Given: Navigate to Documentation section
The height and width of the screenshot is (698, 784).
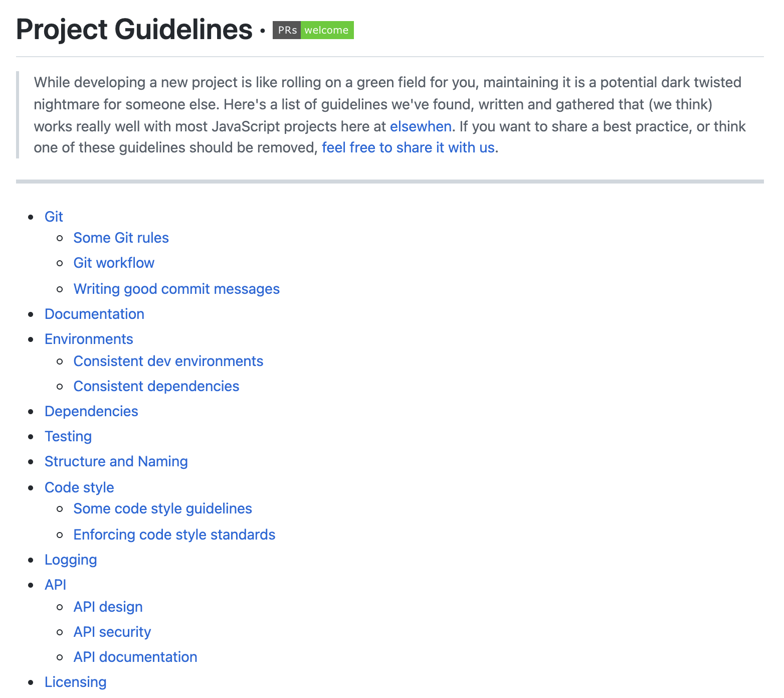Looking at the screenshot, I should [x=94, y=314].
